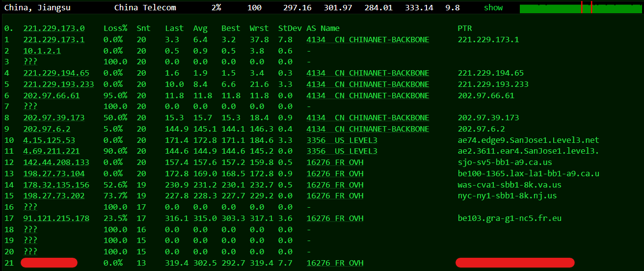Click the 'StDev' column header
Screen dimensions: 644x271
[x=290, y=28]
